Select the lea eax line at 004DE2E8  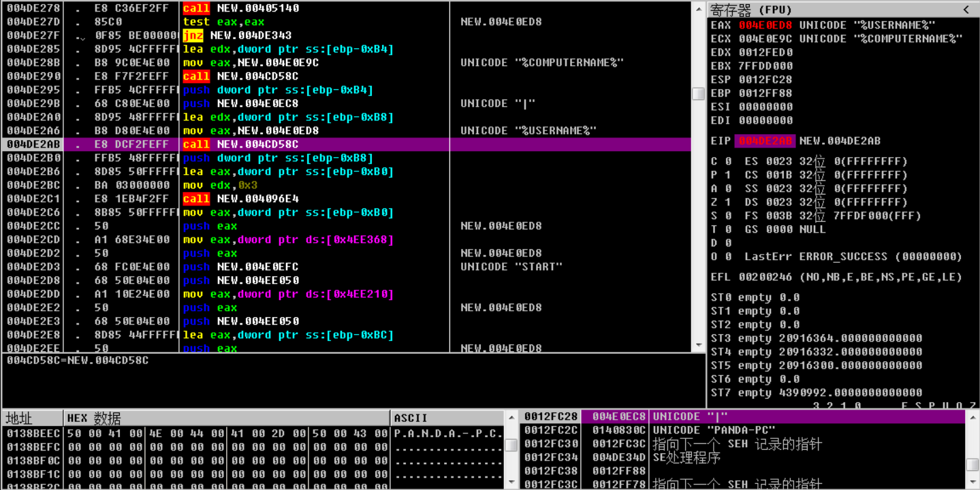point(346,335)
